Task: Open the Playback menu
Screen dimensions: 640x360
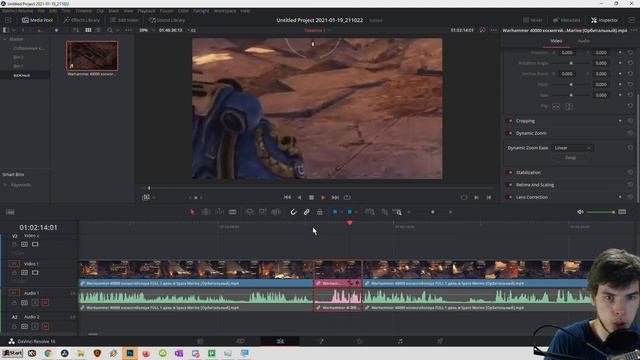Action: click(146, 11)
